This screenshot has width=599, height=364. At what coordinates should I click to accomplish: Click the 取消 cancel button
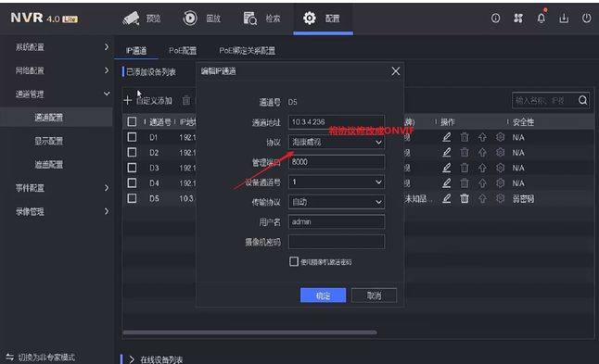[x=374, y=295]
